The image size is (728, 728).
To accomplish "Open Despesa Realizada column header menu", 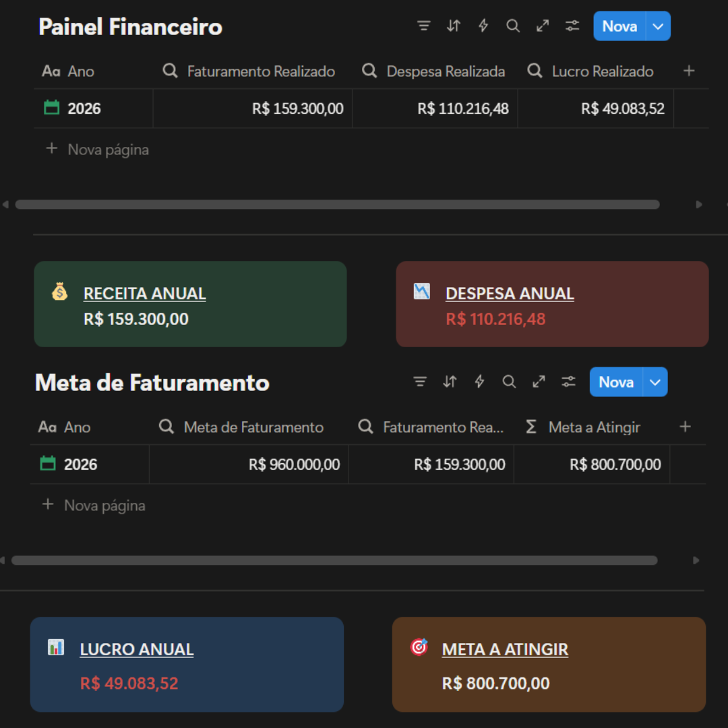I will pos(445,71).
